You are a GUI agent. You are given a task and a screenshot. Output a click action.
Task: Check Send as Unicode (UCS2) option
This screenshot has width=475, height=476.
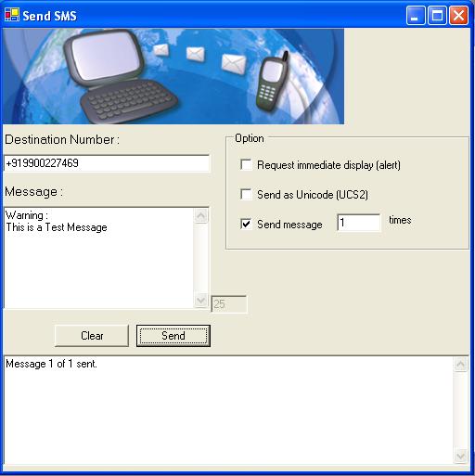pyautogui.click(x=246, y=194)
